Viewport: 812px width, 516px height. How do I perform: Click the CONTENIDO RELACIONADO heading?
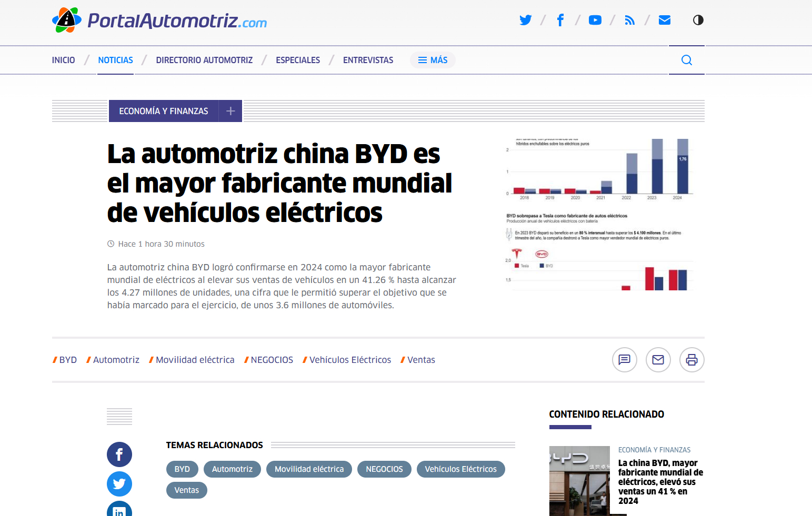pos(606,414)
